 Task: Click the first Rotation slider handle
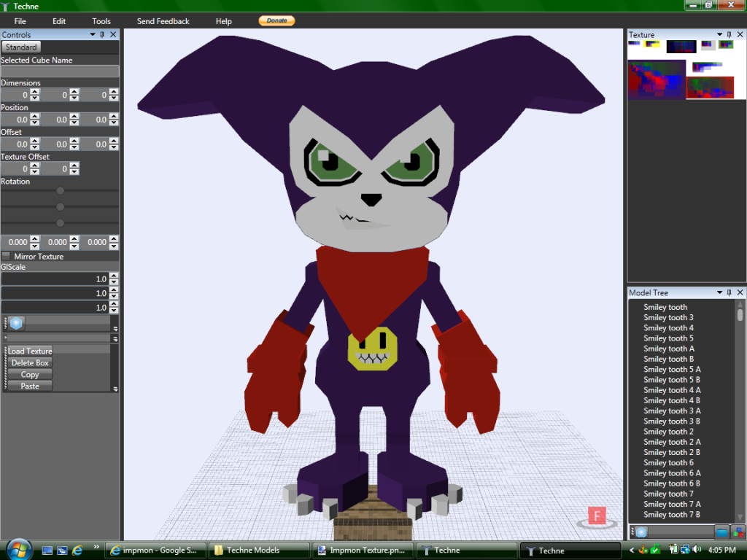click(60, 190)
